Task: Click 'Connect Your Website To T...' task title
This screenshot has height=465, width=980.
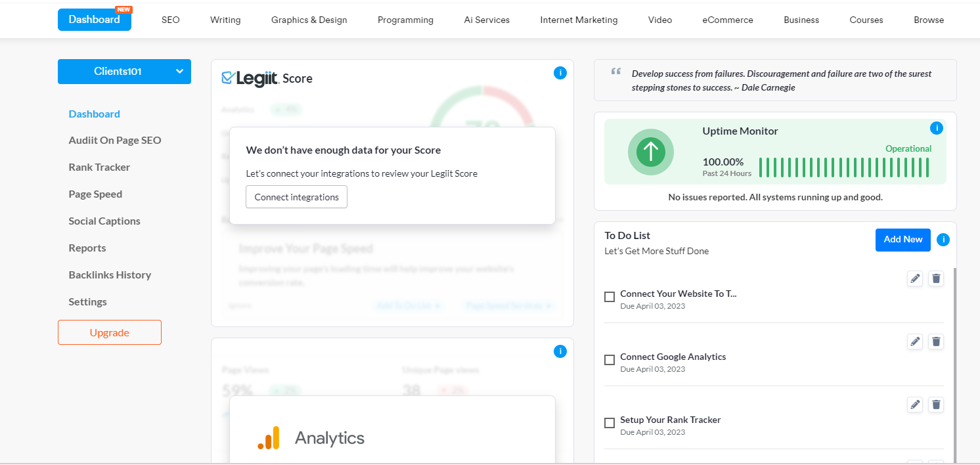Action: click(679, 294)
